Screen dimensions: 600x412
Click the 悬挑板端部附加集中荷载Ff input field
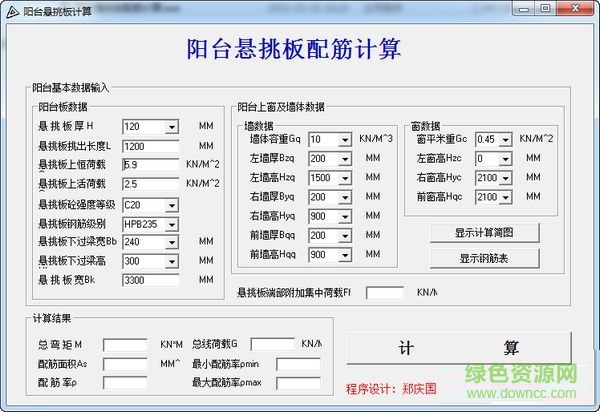tap(385, 293)
